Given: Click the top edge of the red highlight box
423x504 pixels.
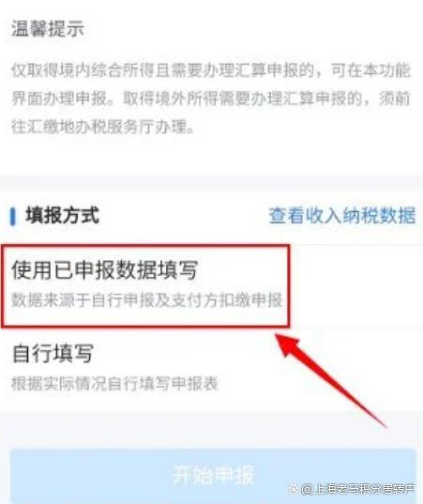Looking at the screenshot, I should 145,247.
